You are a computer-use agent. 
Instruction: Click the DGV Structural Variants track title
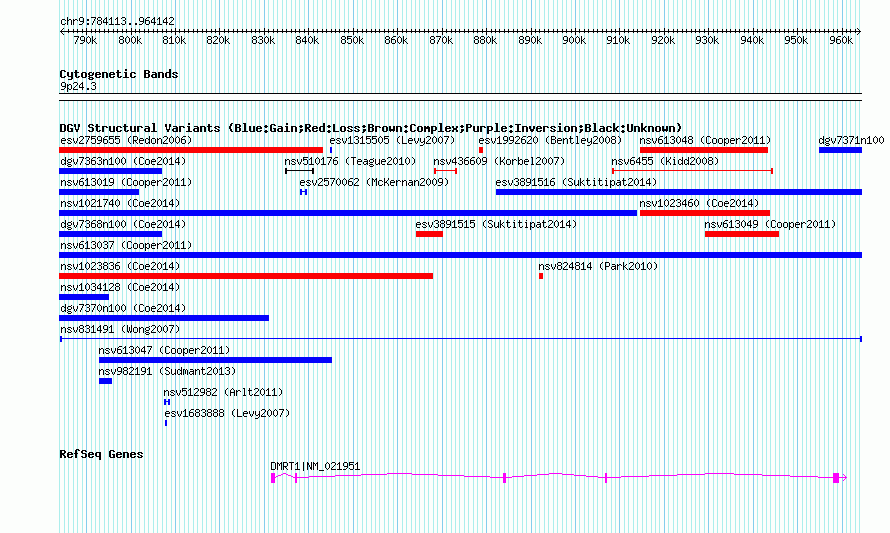tap(370, 128)
